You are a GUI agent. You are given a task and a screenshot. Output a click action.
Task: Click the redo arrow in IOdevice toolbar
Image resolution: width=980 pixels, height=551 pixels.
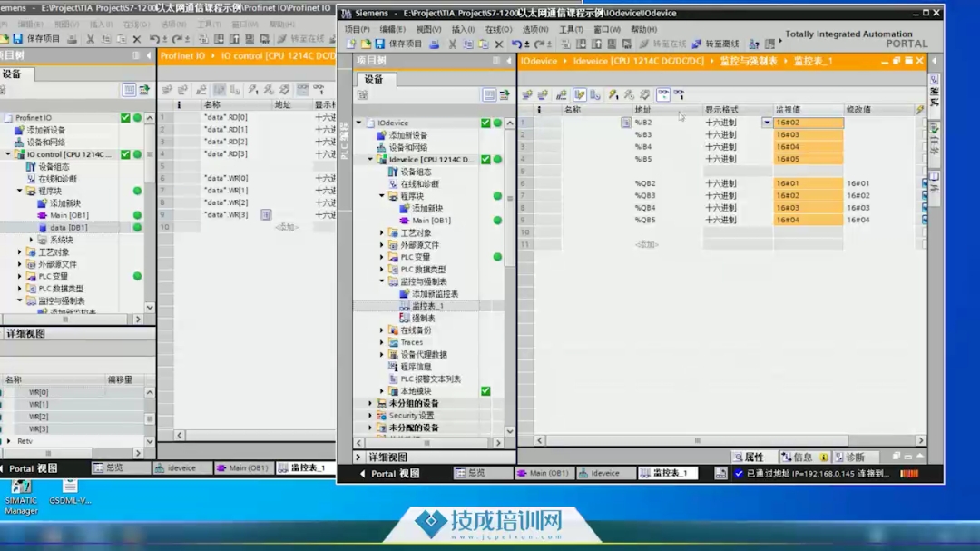coord(539,44)
